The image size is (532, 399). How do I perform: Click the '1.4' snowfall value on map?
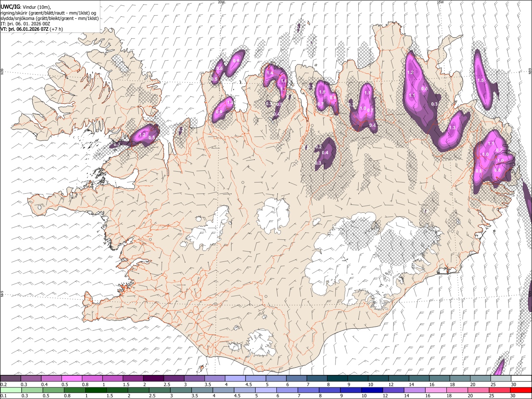click(270, 73)
